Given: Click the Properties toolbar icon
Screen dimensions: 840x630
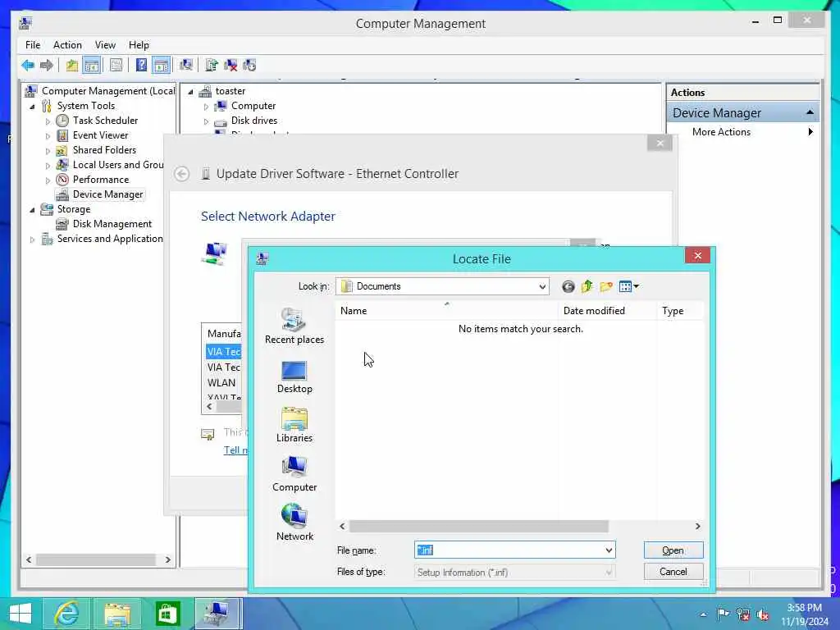Looking at the screenshot, I should coord(116,66).
